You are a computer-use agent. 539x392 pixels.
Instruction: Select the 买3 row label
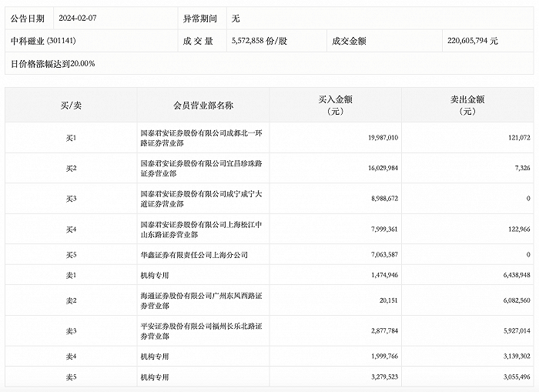click(x=71, y=199)
